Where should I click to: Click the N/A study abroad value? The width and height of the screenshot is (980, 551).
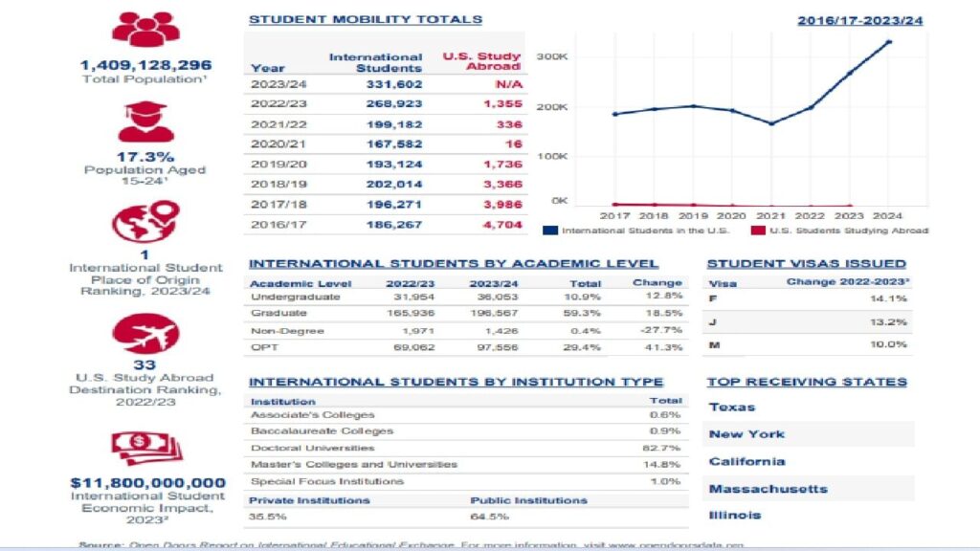(x=509, y=84)
